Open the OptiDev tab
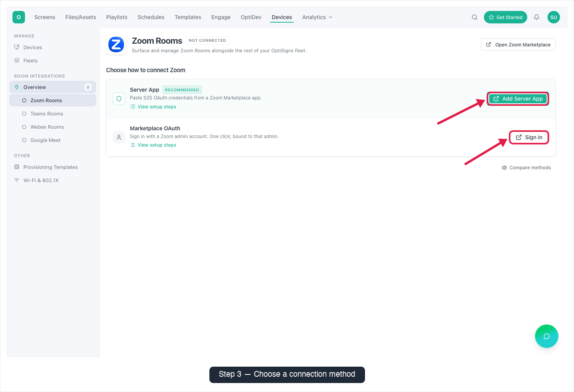Screen dimensions: 574x392 [251, 17]
